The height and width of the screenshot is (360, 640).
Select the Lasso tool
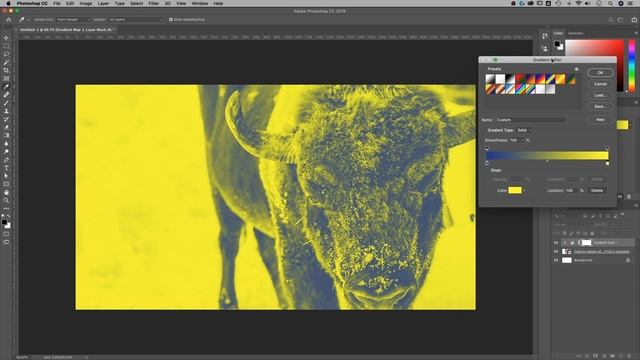pos(6,54)
